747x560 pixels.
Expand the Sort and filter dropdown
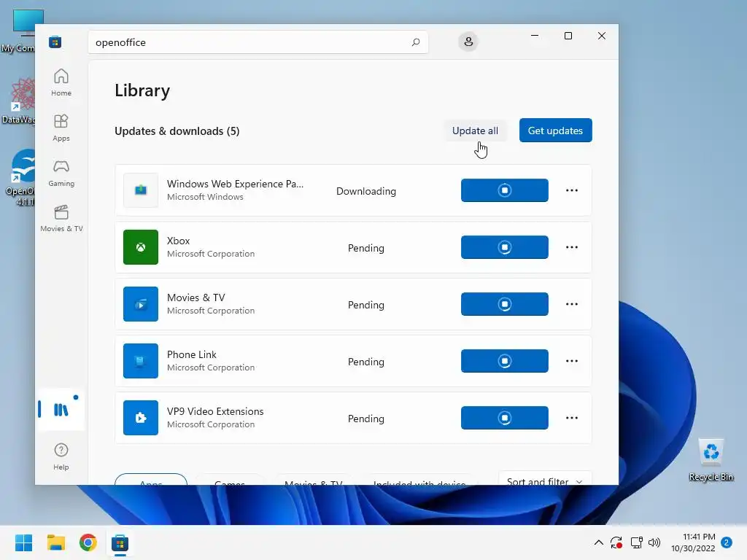[x=545, y=478]
